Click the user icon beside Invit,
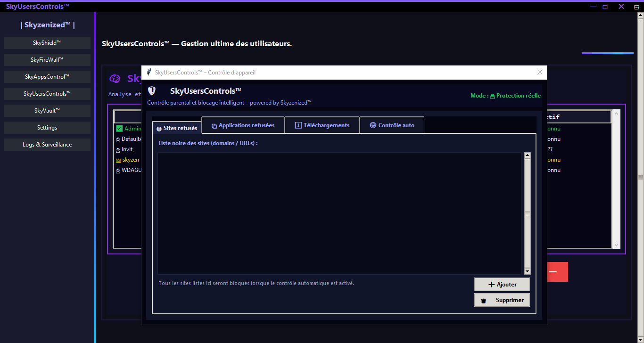 118,150
